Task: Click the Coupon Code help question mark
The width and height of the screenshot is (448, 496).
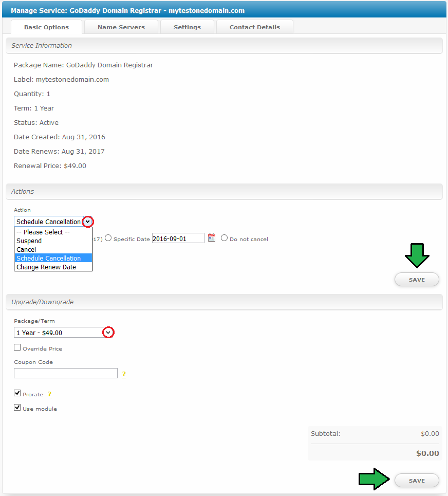Action: coord(124,374)
